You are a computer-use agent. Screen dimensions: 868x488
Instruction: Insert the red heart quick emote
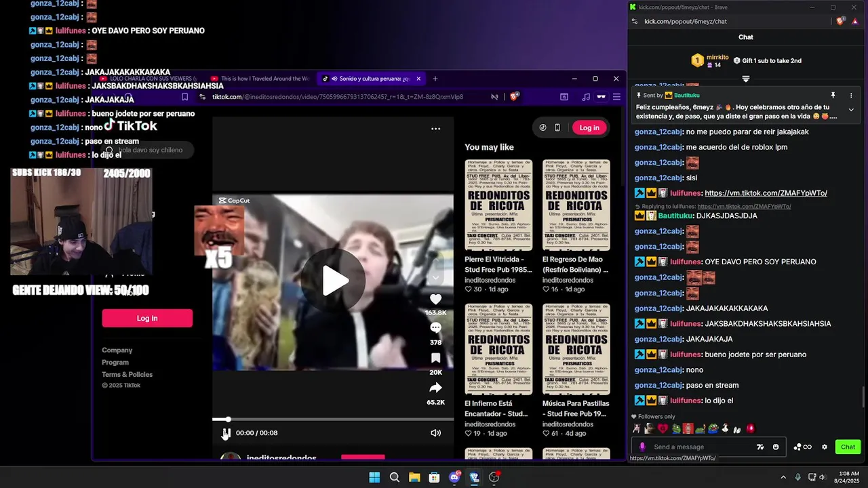point(663,428)
